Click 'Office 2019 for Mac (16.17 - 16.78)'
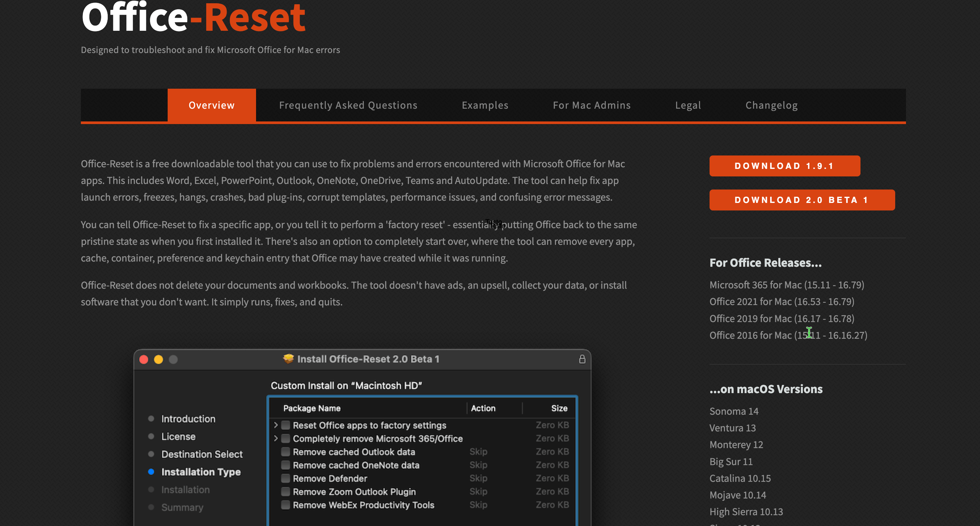 [x=782, y=319]
